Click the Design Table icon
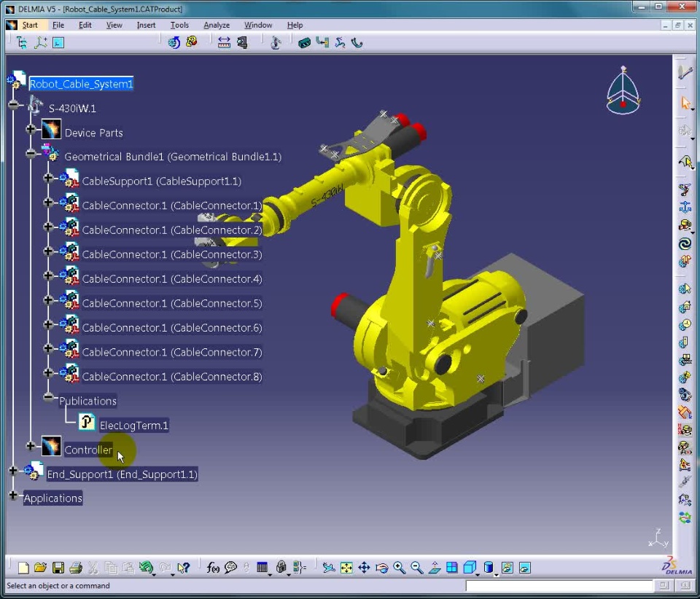The image size is (700, 599). pos(262,568)
